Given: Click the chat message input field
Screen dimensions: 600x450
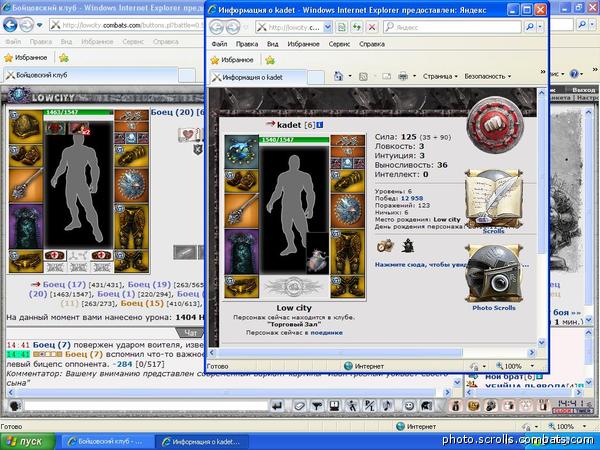Looking at the screenshot, I should coord(145,406).
